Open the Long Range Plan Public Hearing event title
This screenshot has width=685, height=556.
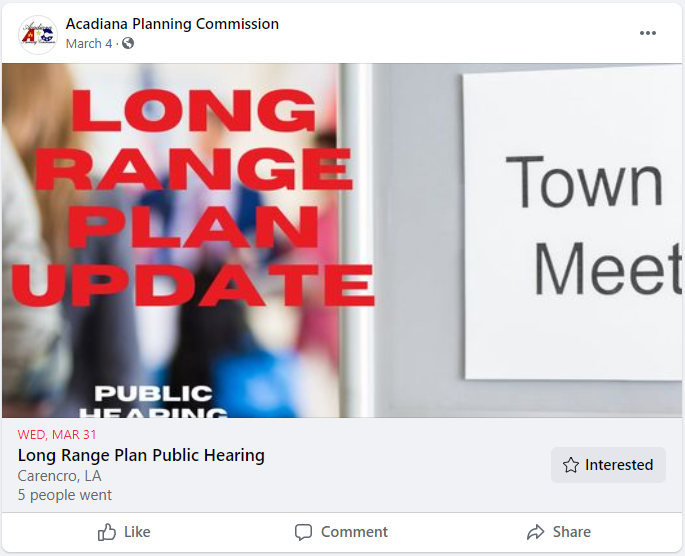point(141,455)
